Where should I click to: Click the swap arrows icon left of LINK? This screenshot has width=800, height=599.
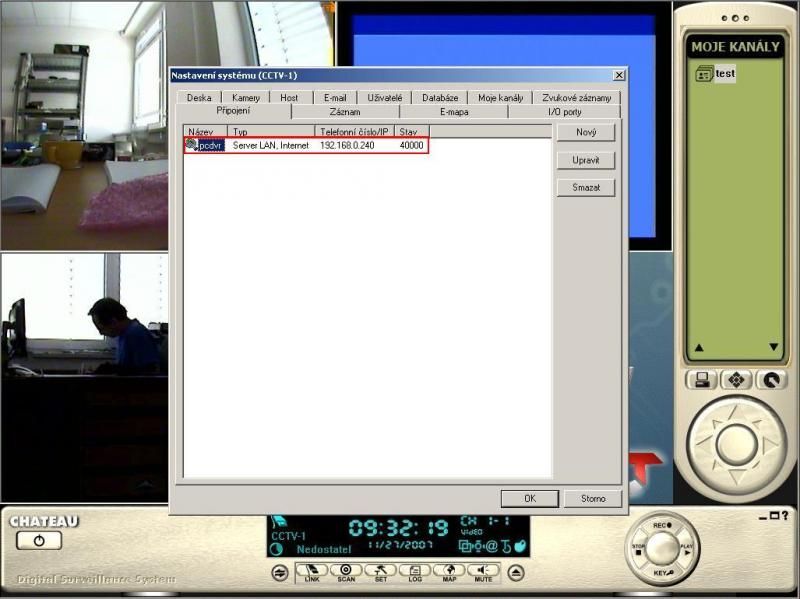click(278, 573)
